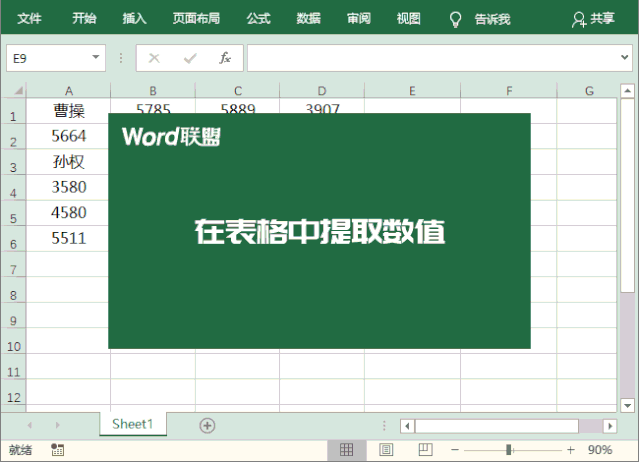639x462 pixels.
Task: Select cell A3 containing 孙权
Action: click(x=69, y=161)
